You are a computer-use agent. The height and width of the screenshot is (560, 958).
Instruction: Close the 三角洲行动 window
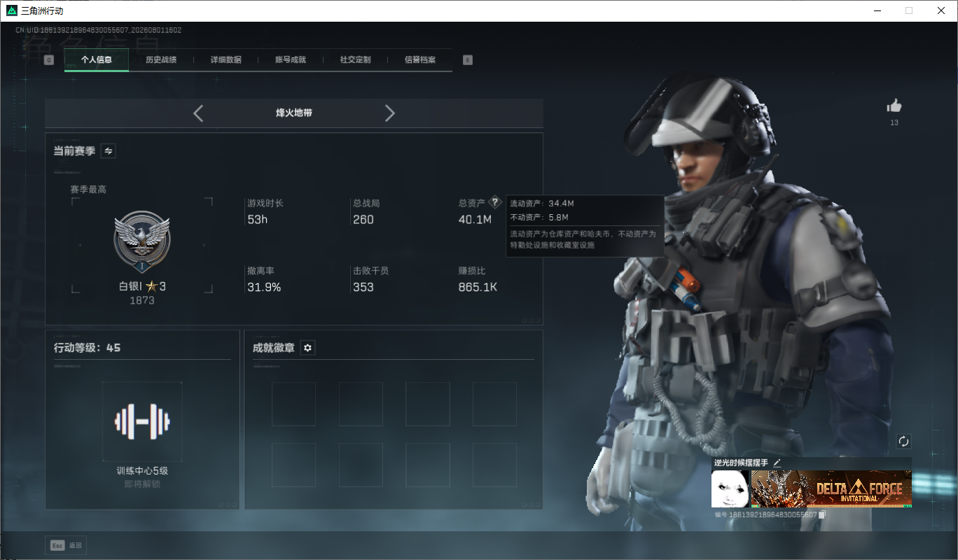tap(941, 10)
